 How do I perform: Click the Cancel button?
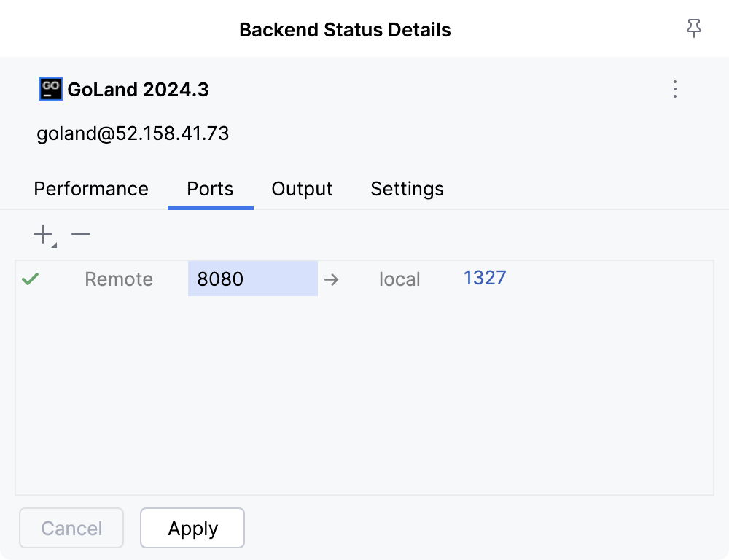tap(71, 529)
